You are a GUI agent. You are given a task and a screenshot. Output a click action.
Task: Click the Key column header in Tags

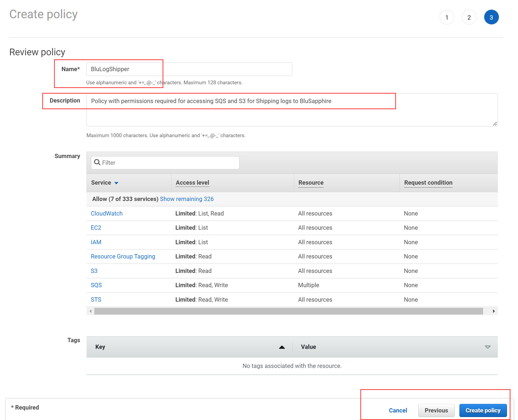(100, 347)
